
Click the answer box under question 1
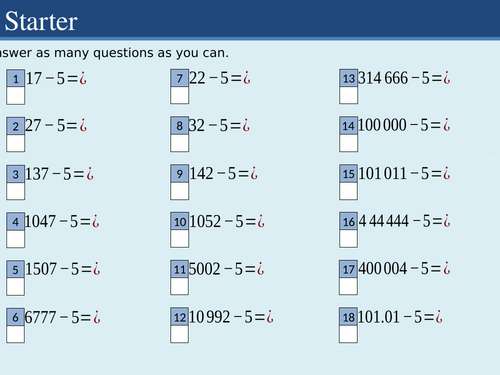pyautogui.click(x=16, y=96)
